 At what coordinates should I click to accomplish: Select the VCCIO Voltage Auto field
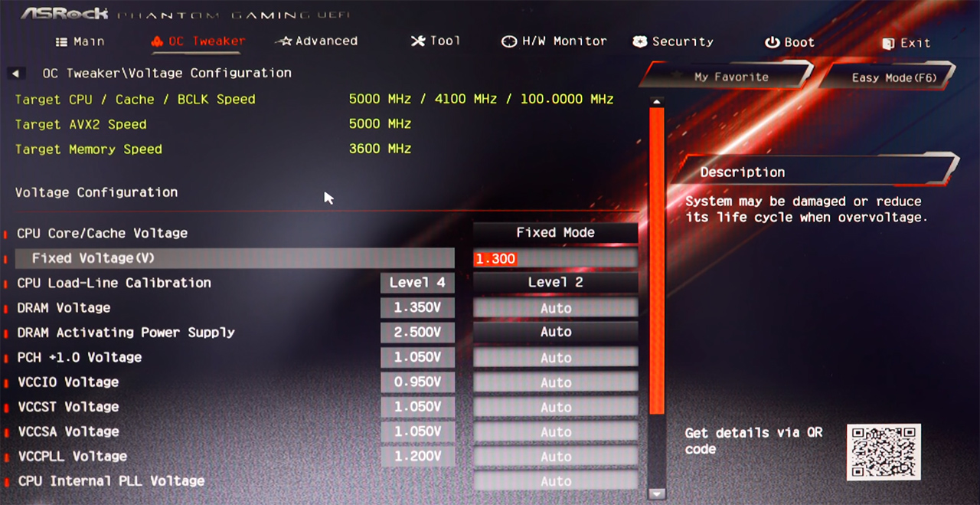tap(555, 382)
